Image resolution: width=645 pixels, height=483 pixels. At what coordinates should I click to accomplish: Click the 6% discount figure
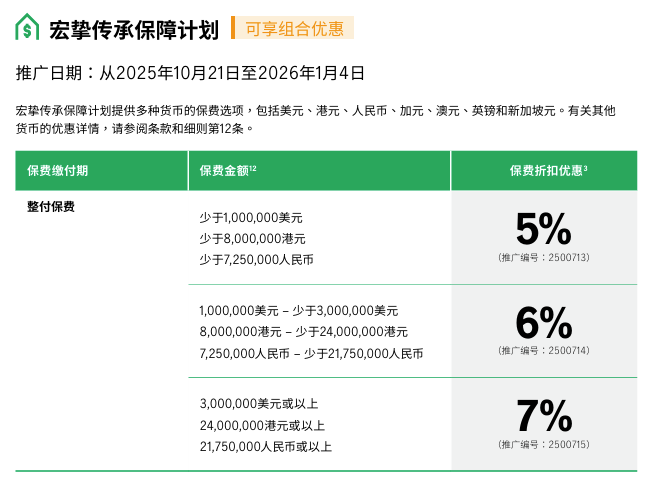[x=543, y=323]
